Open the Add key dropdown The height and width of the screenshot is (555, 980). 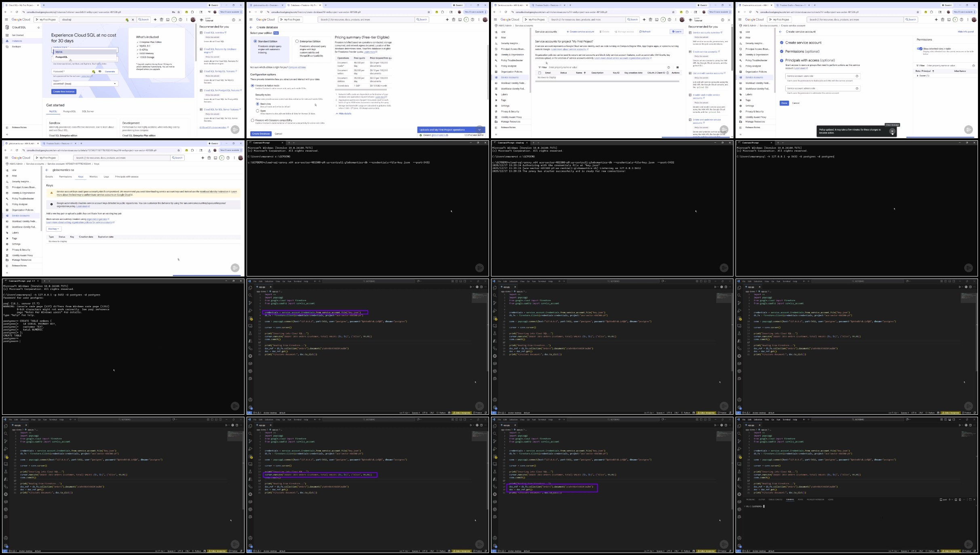(54, 229)
